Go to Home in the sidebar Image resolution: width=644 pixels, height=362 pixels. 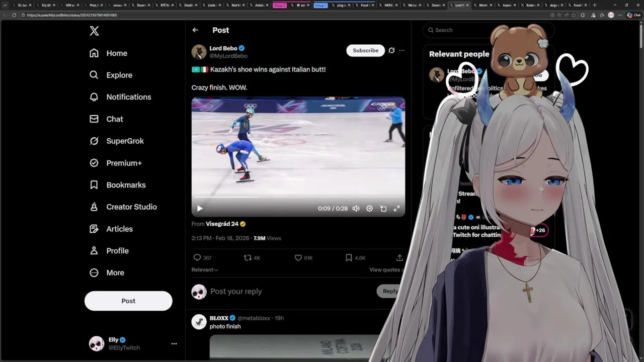pyautogui.click(x=108, y=53)
